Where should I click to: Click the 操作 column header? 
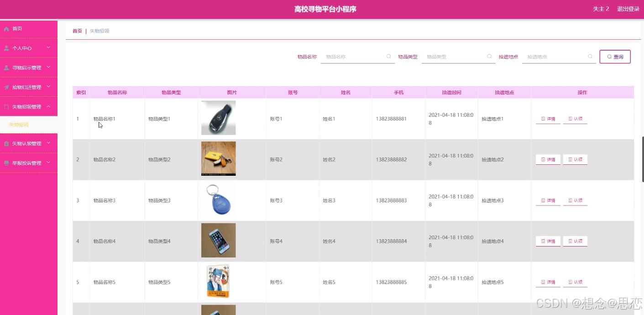(582, 92)
